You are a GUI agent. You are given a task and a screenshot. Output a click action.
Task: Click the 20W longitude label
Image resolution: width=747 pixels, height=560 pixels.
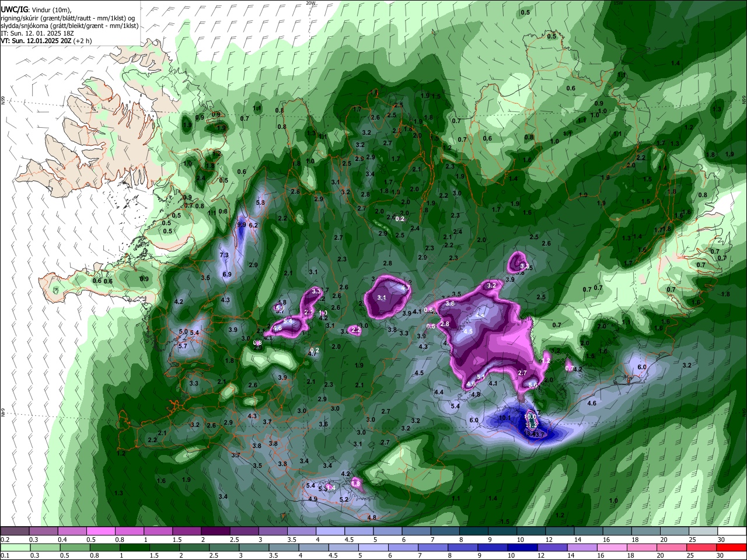(x=310, y=3)
